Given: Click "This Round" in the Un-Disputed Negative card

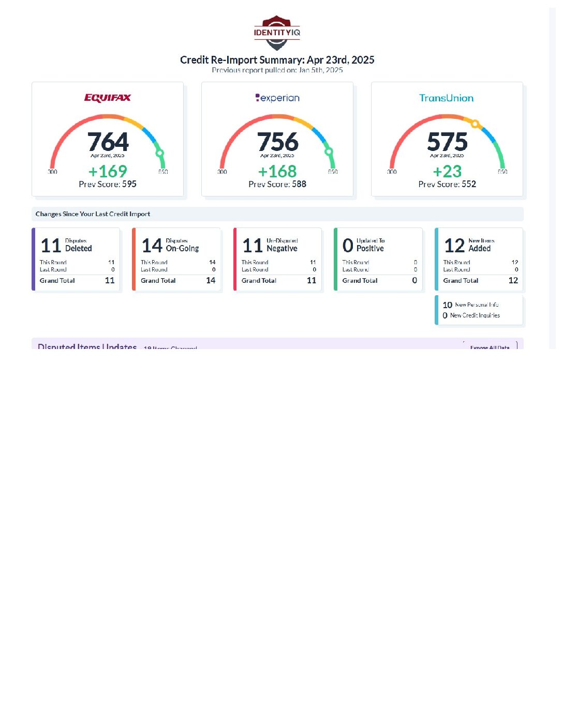Looking at the screenshot, I should tap(255, 262).
